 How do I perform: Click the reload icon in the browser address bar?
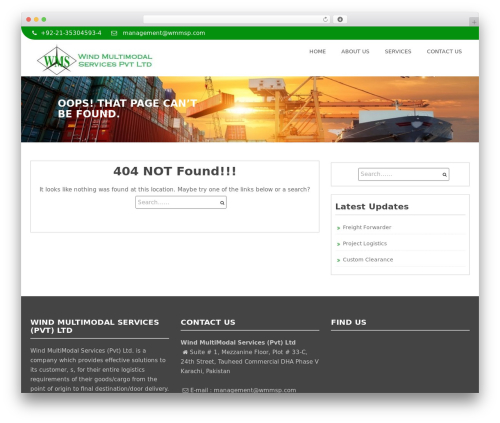point(325,20)
